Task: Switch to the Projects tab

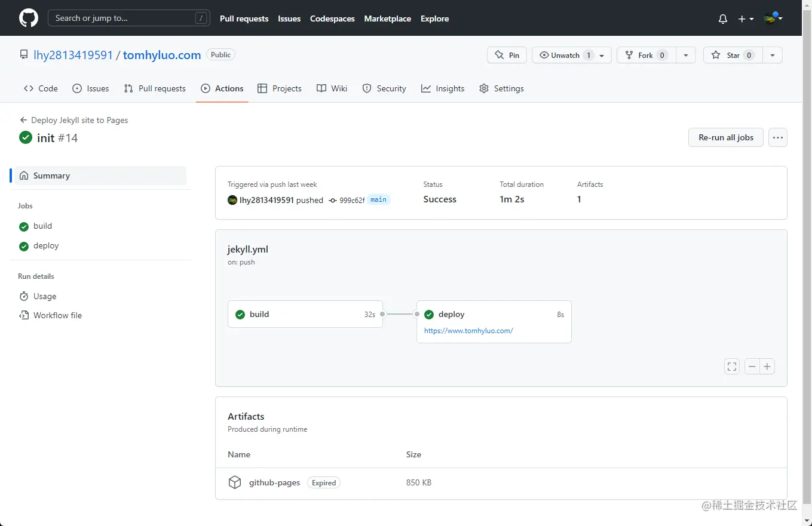Action: pos(280,88)
